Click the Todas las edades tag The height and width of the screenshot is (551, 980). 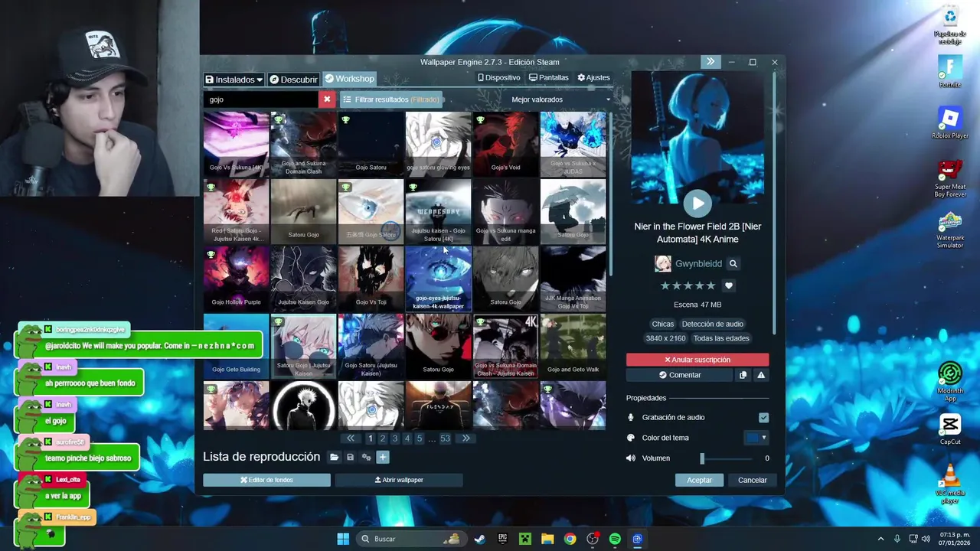coord(721,338)
